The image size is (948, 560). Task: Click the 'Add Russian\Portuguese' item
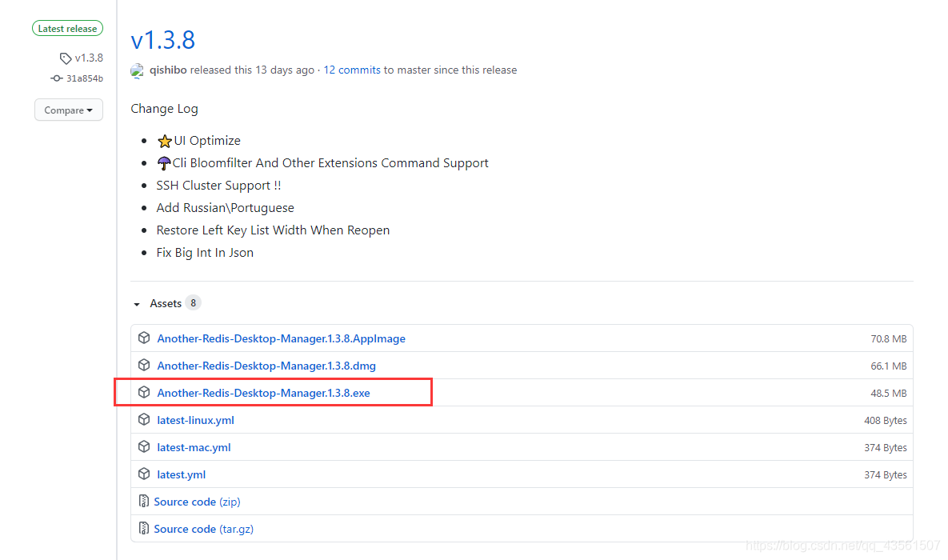225,208
